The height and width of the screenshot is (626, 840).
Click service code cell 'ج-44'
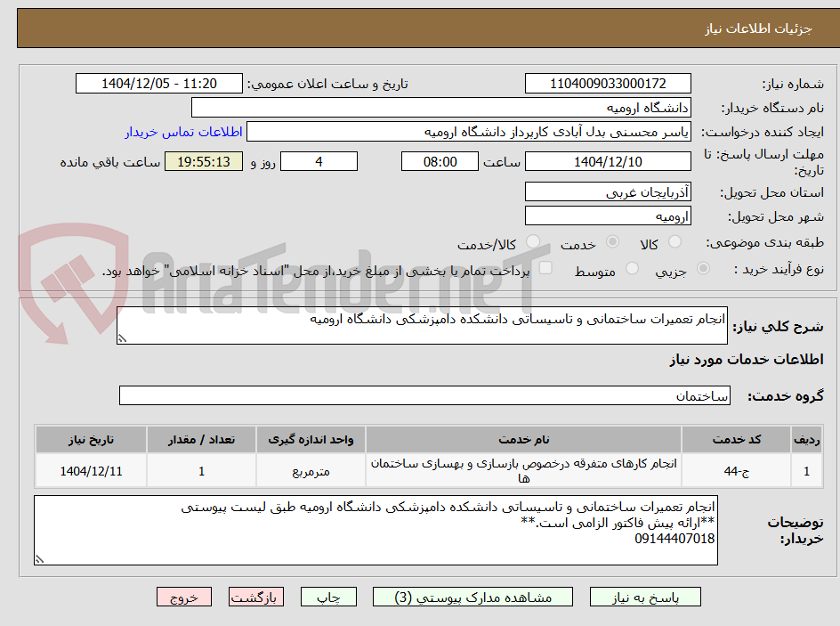click(x=737, y=471)
